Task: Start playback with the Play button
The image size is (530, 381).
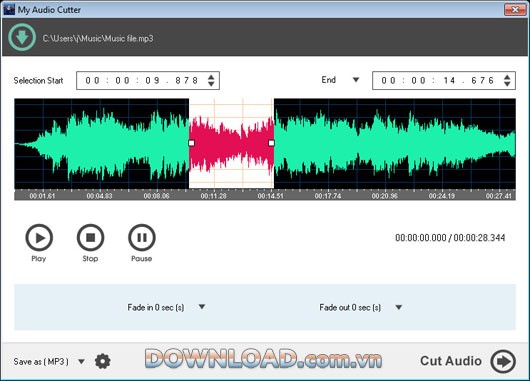Action: (x=39, y=238)
